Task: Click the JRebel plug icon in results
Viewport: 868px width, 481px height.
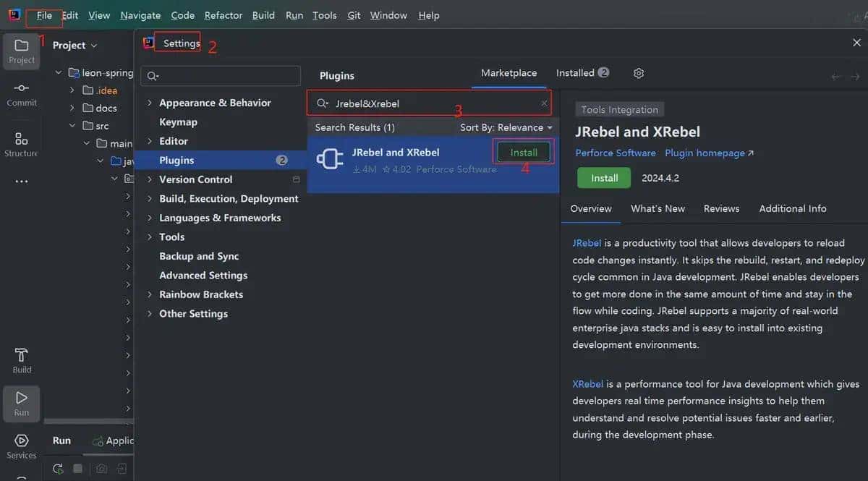Action: click(330, 159)
